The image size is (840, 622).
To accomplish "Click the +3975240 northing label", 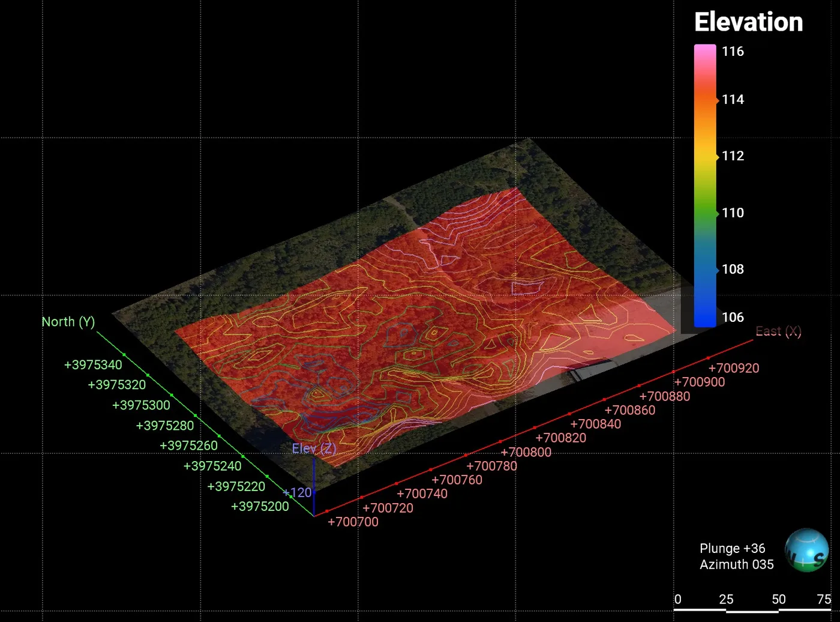I will (x=212, y=466).
